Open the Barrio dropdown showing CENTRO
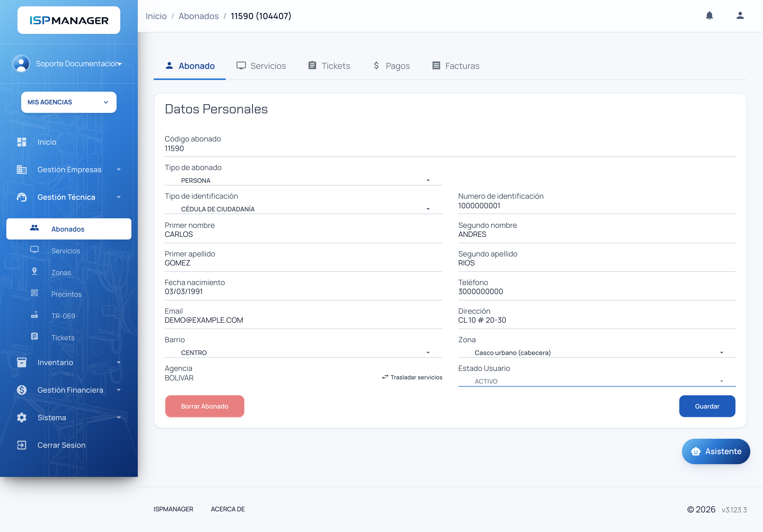 [x=303, y=353]
